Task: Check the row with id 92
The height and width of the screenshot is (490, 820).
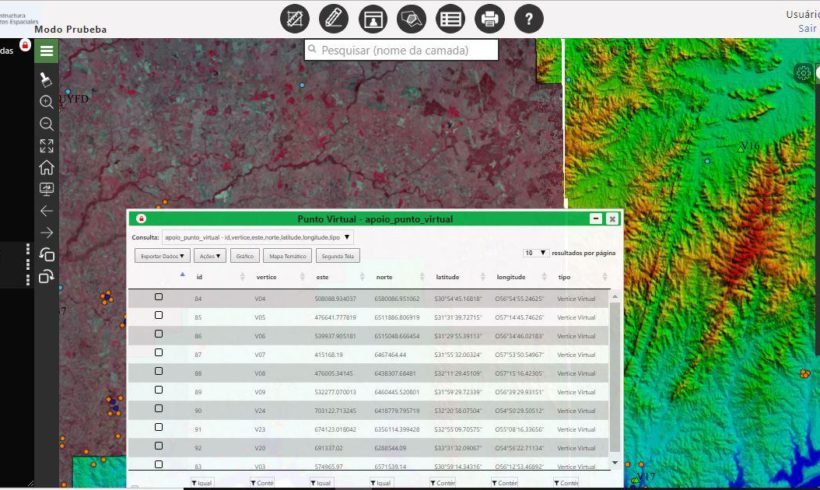Action: point(158,446)
